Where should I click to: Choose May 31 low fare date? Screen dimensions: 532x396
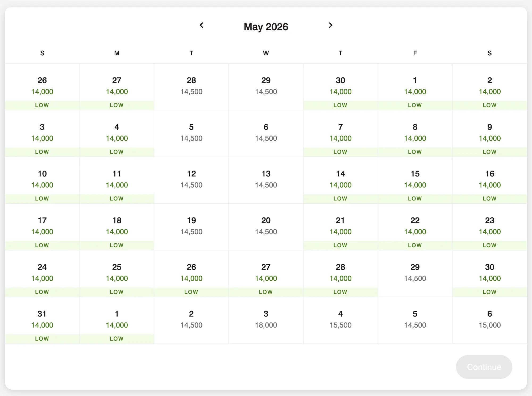tap(42, 320)
